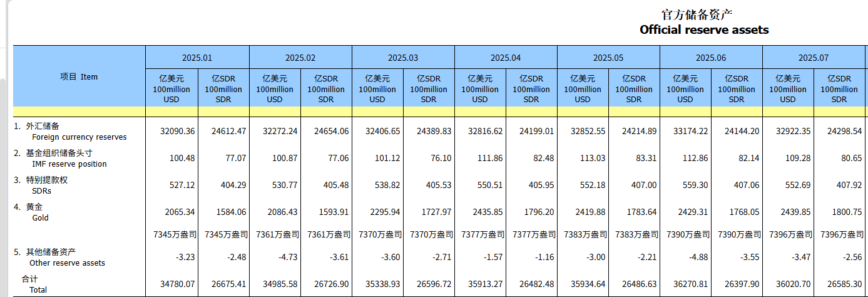Select the Other reserve assets row label
Screen dimensions: 868x297
68,263
